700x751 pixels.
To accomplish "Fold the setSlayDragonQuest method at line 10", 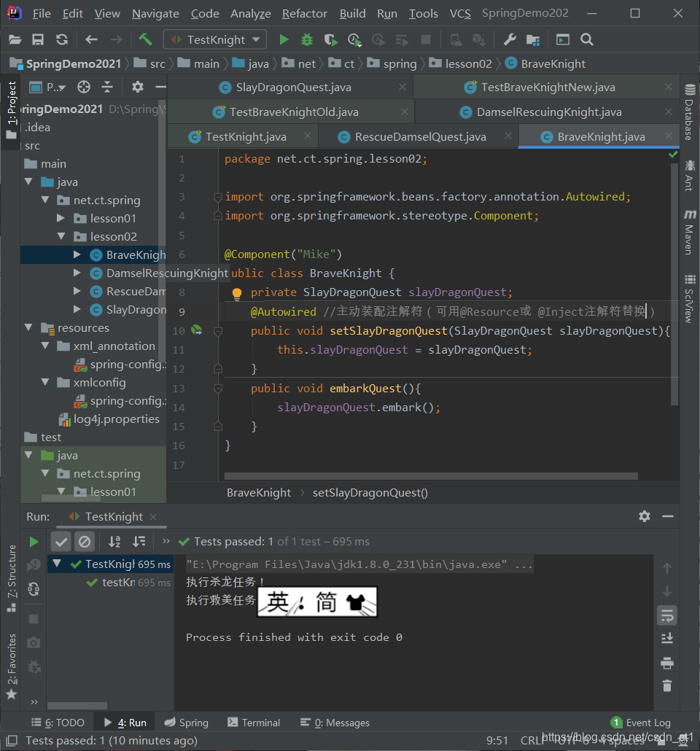I will point(218,331).
